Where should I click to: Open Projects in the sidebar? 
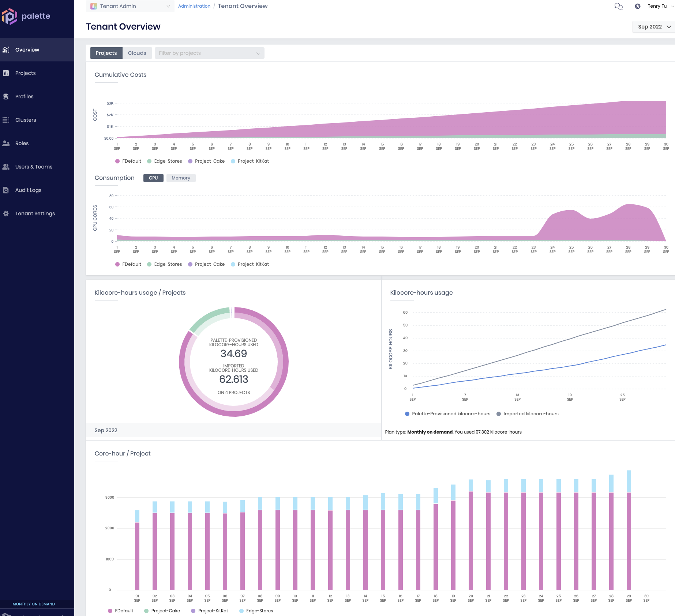tap(26, 73)
